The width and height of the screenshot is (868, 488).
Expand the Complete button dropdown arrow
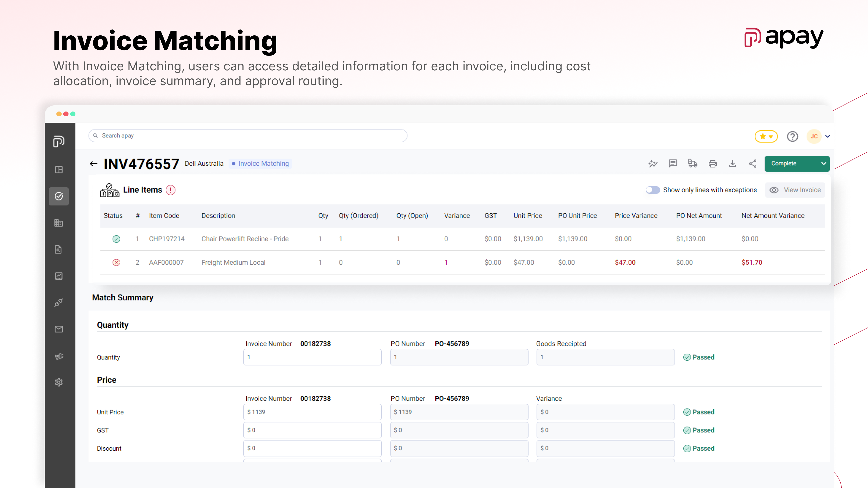pyautogui.click(x=823, y=164)
